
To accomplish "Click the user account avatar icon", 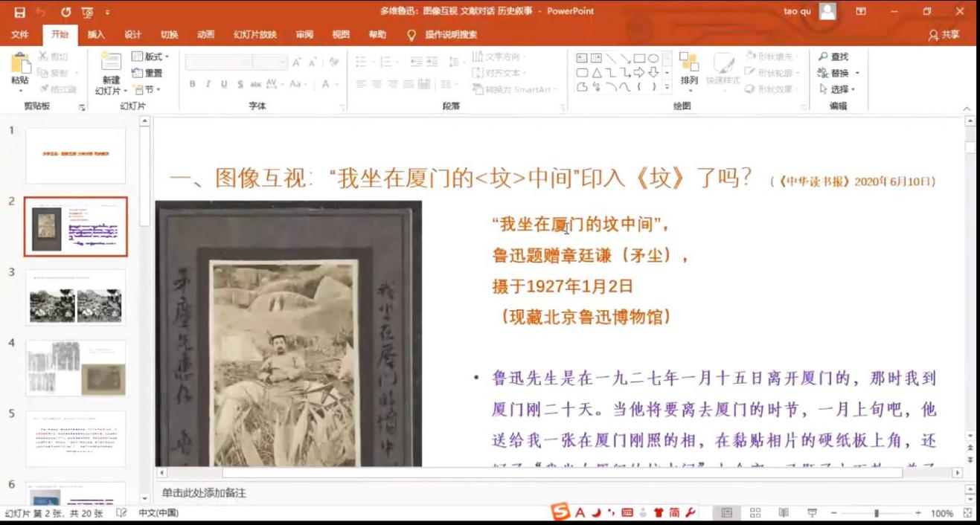I will coord(827,11).
